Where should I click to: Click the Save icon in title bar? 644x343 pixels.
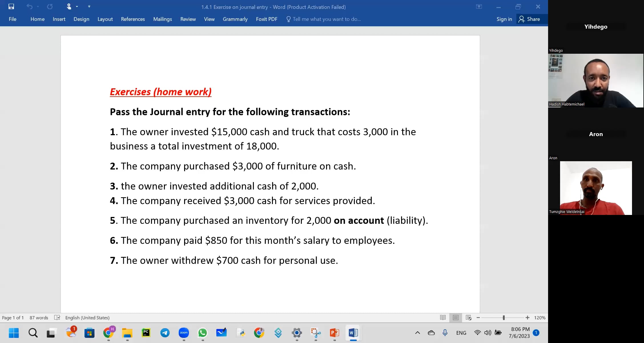(x=11, y=6)
